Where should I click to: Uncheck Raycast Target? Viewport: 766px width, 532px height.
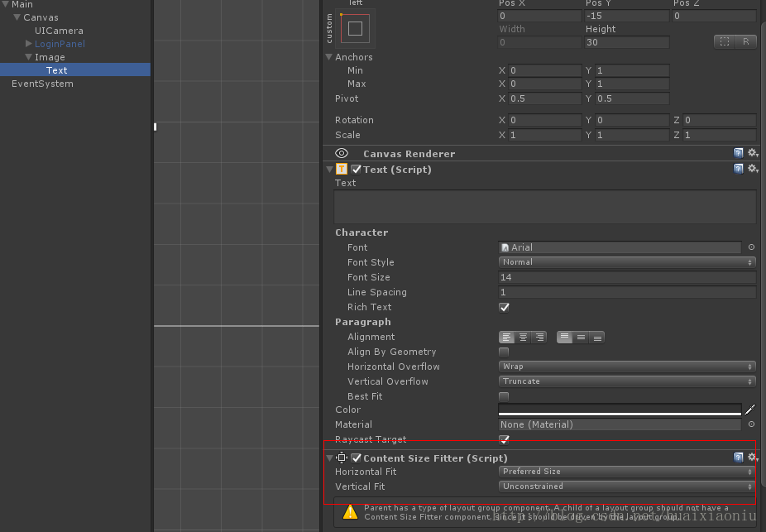(504, 439)
